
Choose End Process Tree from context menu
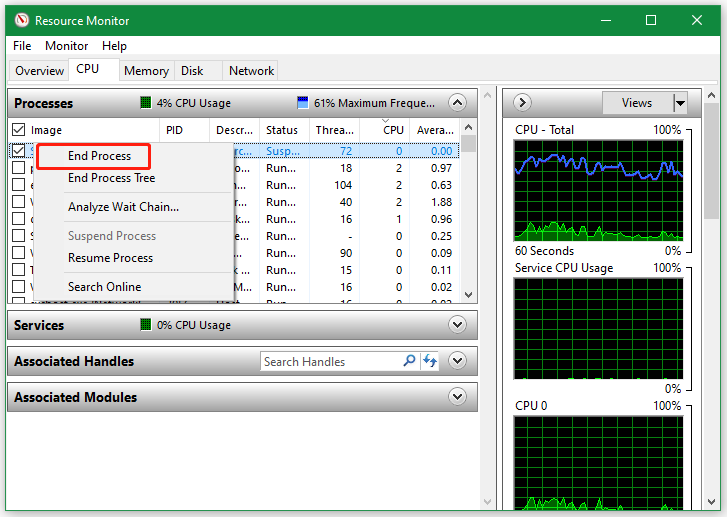coord(111,178)
